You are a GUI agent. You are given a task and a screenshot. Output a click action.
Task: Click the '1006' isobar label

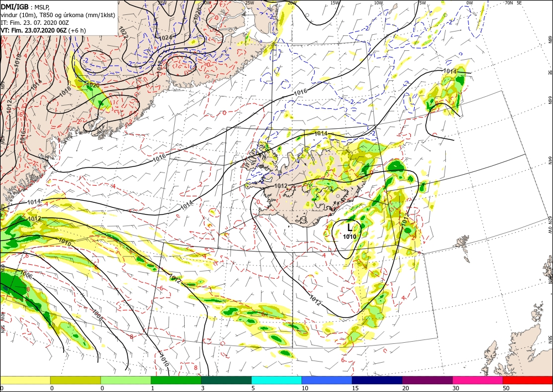pos(27,274)
